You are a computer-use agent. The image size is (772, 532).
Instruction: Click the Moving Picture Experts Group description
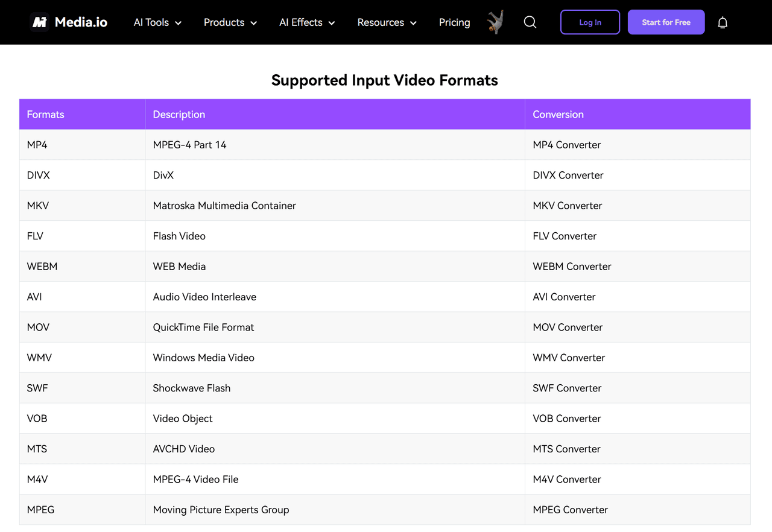pos(221,510)
